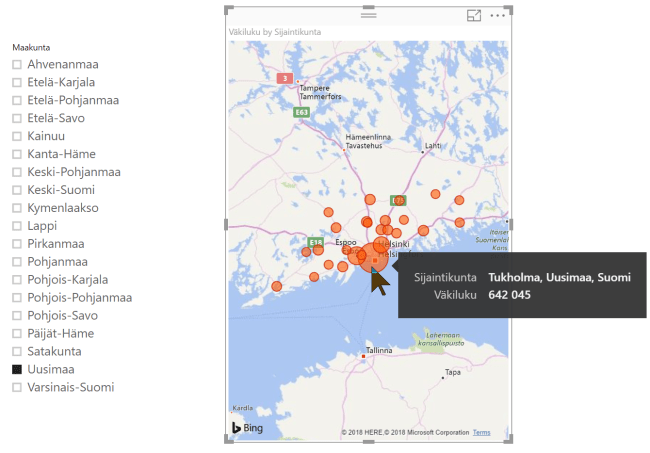This screenshot has width=650, height=453.
Task: Click the drag handle grip above the map
Action: pyautogui.click(x=369, y=15)
